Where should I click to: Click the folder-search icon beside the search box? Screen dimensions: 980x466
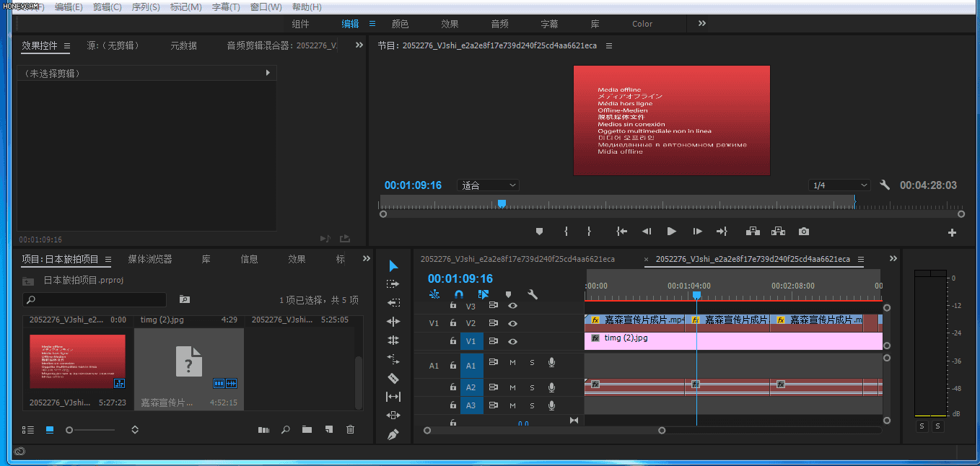tap(184, 299)
